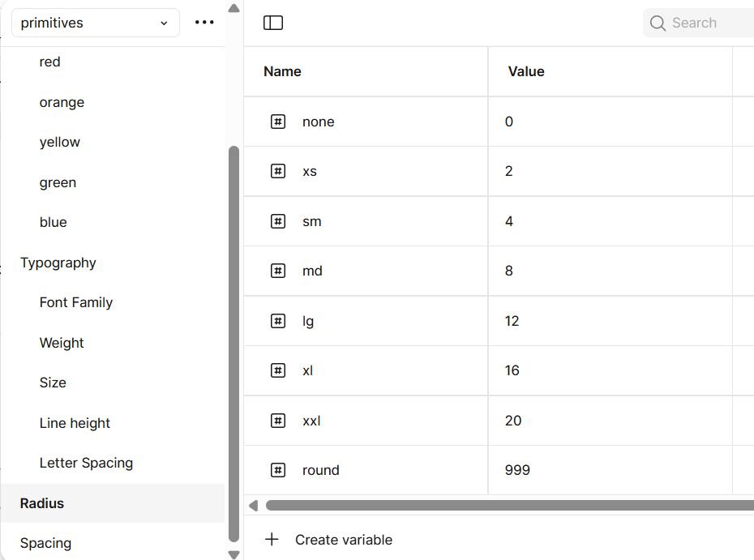
Task: Click the number type icon beside none
Action: tap(278, 122)
